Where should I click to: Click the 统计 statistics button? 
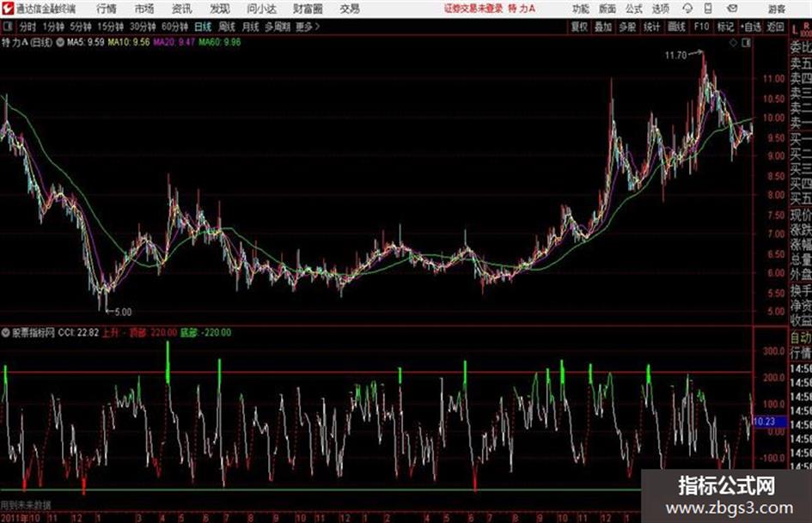(x=651, y=27)
